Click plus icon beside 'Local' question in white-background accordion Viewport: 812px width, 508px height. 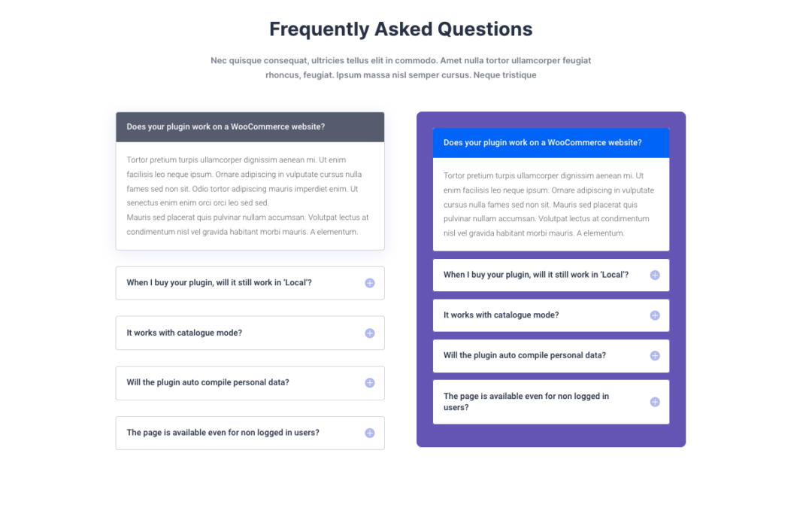tap(370, 283)
